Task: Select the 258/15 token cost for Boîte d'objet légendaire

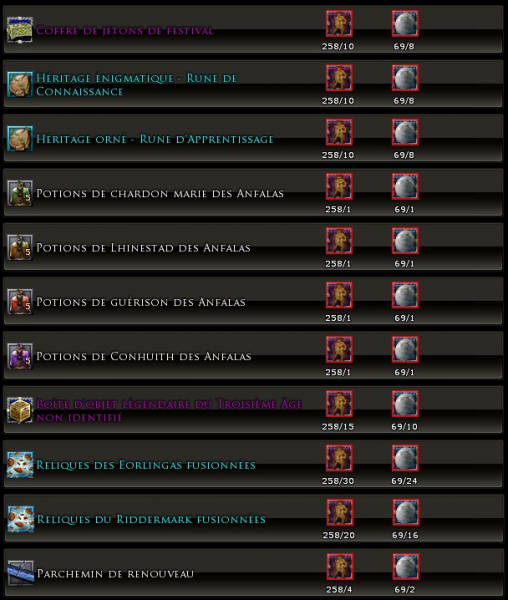Action: tap(338, 427)
